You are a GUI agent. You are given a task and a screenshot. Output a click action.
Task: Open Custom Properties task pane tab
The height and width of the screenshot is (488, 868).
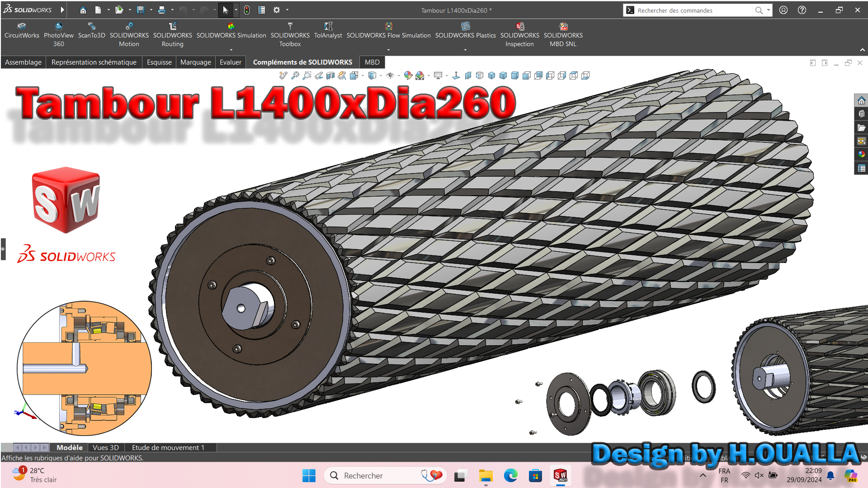pos(862,169)
